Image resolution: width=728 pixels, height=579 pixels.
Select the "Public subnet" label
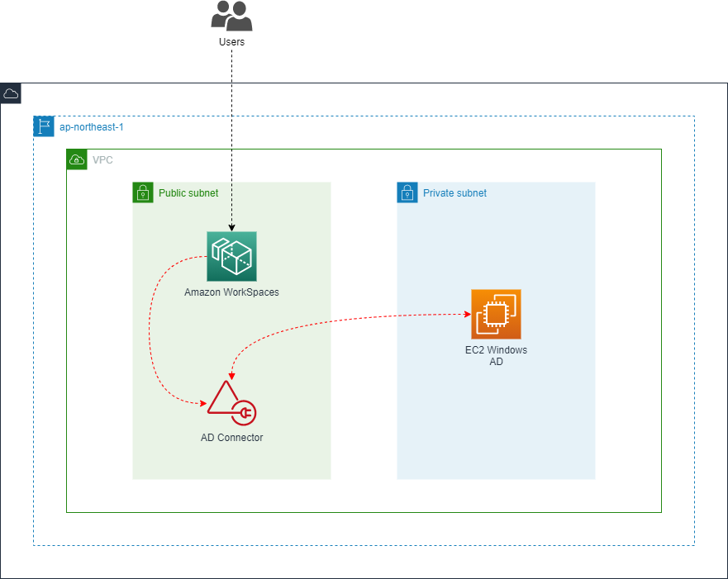188,193
